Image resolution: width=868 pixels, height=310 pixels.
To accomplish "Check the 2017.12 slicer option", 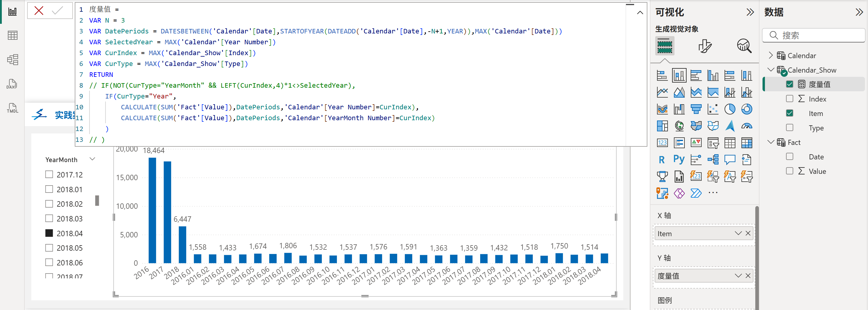I will 49,174.
